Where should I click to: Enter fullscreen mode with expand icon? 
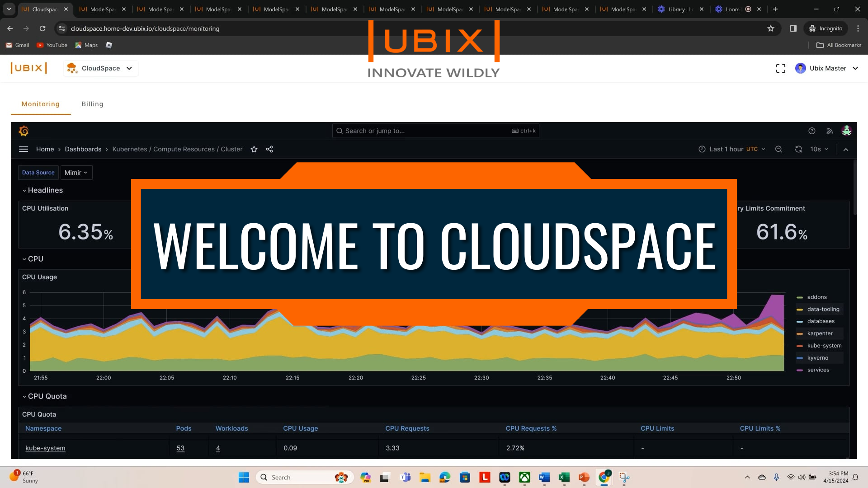coord(781,68)
